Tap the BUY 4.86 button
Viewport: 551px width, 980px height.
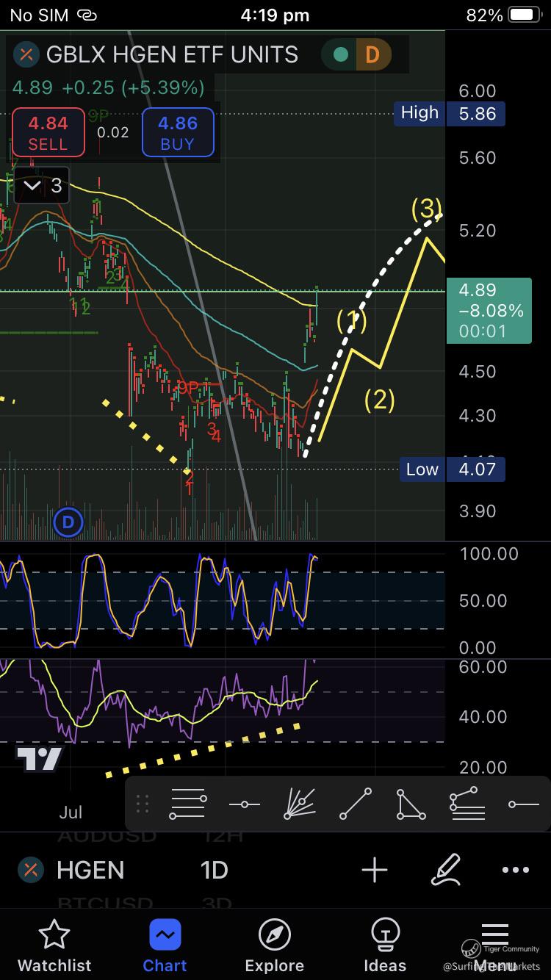point(178,132)
